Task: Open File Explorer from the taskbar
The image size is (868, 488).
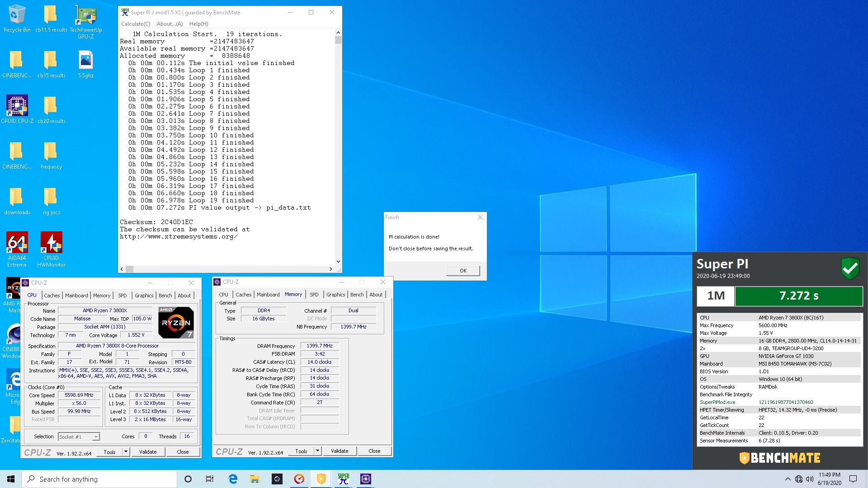Action: [x=255, y=479]
